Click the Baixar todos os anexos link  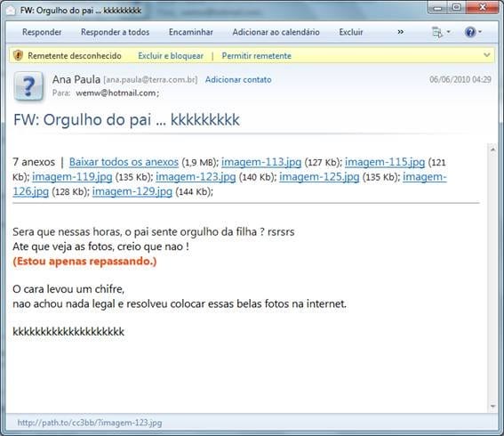[124, 162]
